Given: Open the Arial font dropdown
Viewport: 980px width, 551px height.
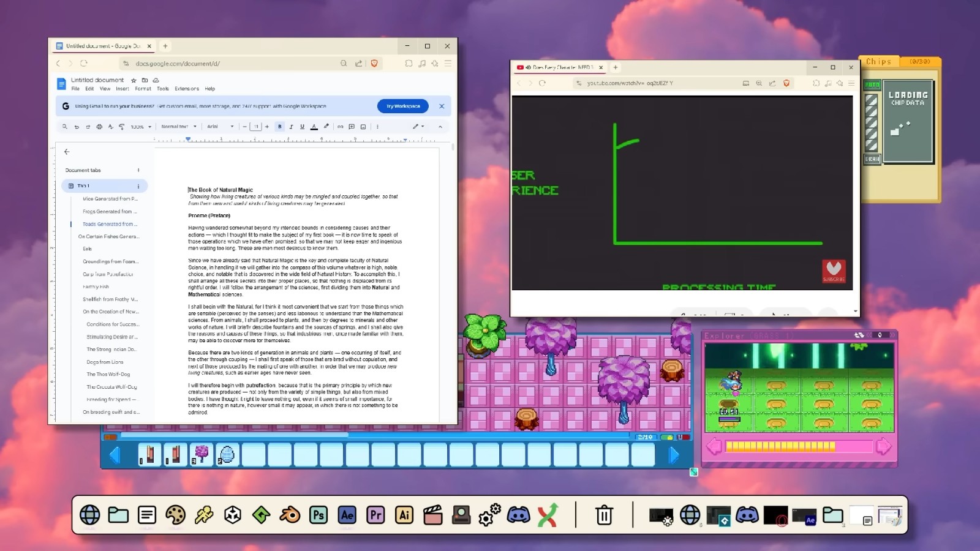Looking at the screenshot, I should click(x=220, y=127).
